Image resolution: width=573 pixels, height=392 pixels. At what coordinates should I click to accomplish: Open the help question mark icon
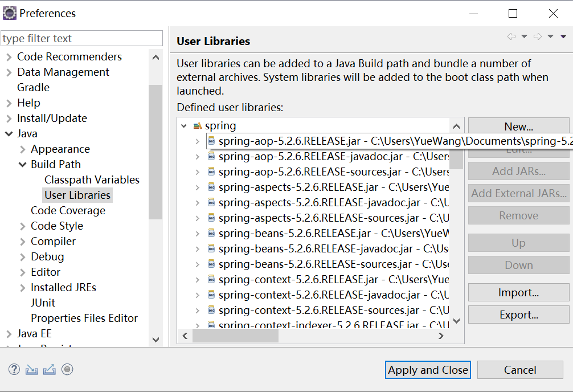14,369
